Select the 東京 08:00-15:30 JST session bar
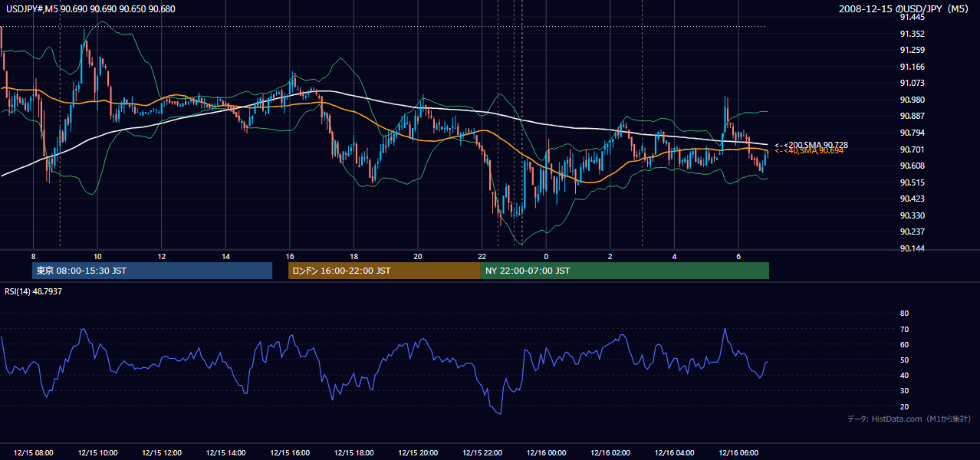This screenshot has width=980, height=460. pos(153,271)
